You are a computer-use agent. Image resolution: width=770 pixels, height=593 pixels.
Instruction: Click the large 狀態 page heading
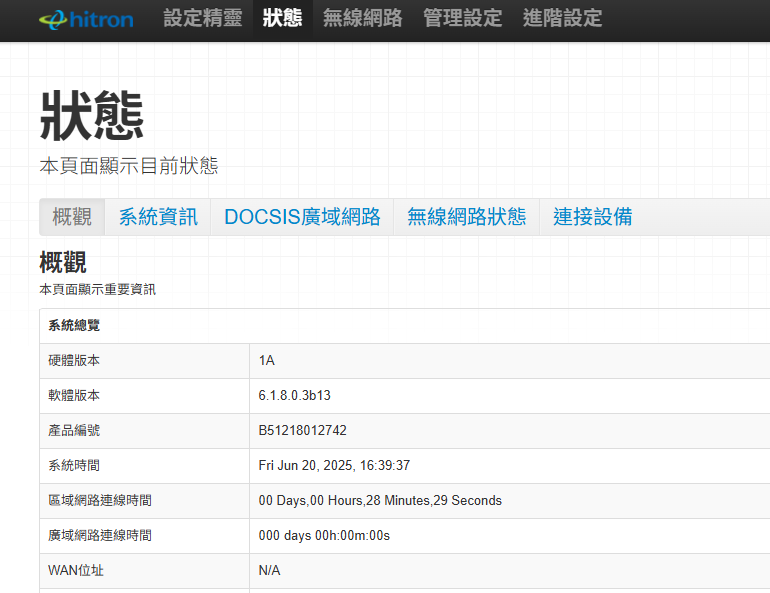[92, 116]
